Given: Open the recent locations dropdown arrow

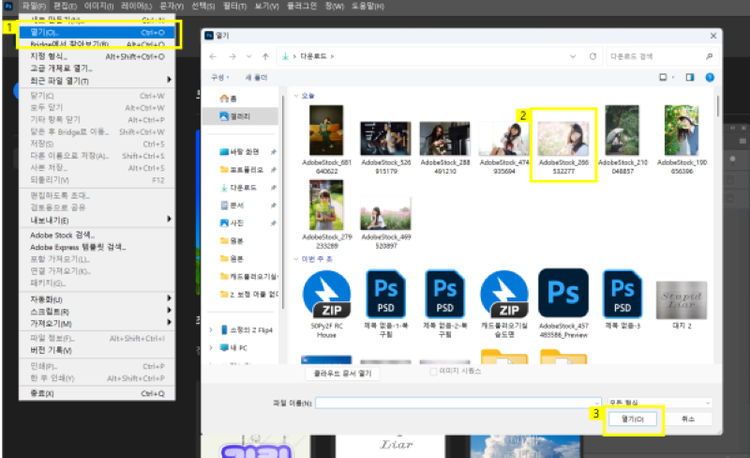Looking at the screenshot, I should tap(249, 56).
